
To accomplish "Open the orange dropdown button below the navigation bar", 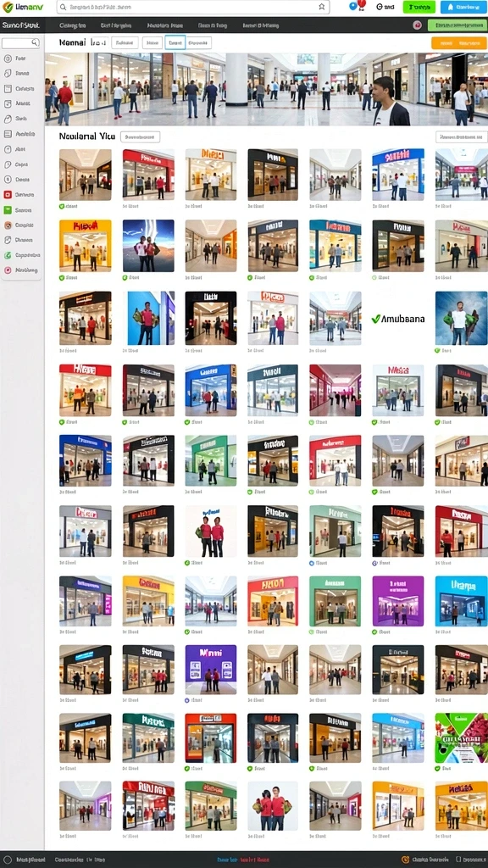I will (x=458, y=43).
